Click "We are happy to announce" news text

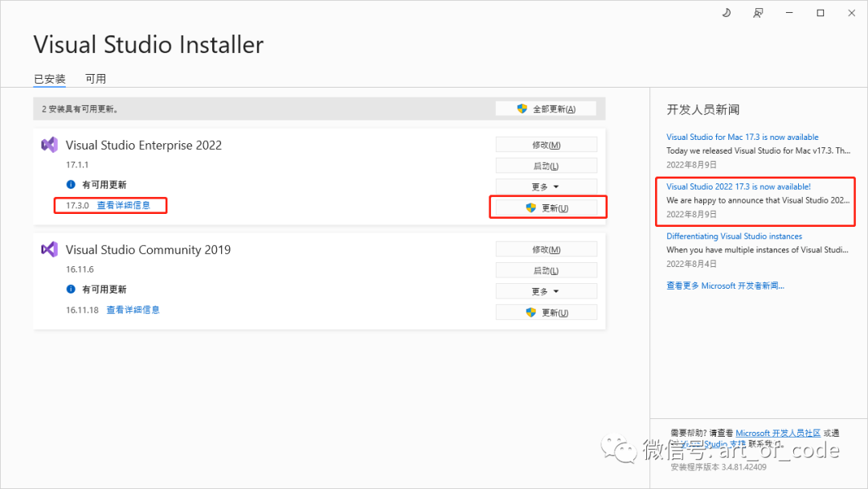[x=758, y=200]
